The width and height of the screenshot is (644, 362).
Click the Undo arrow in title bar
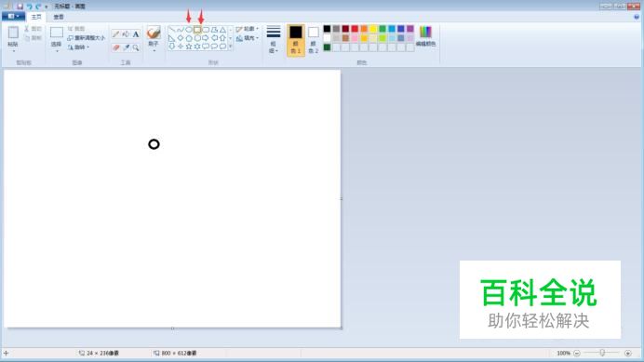(x=29, y=7)
